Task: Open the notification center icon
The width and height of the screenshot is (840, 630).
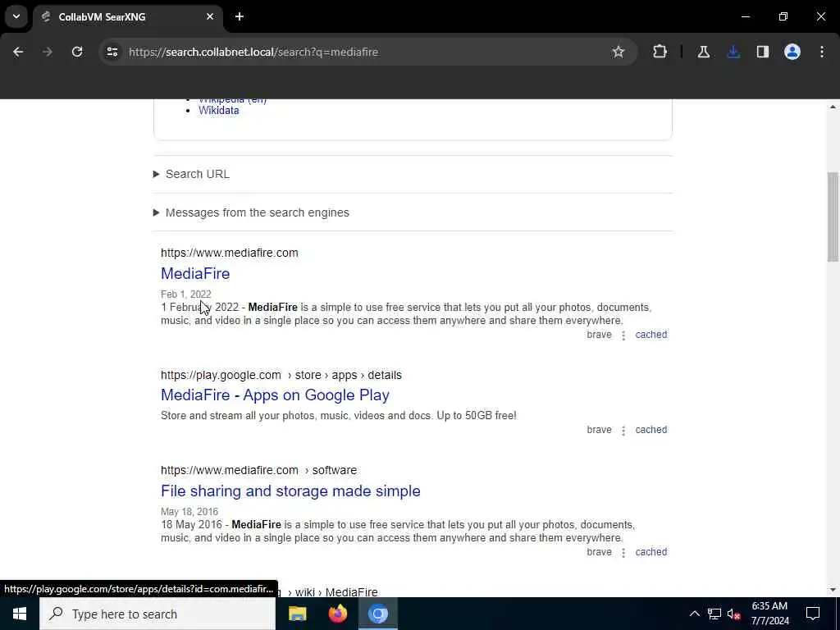Action: click(x=813, y=614)
